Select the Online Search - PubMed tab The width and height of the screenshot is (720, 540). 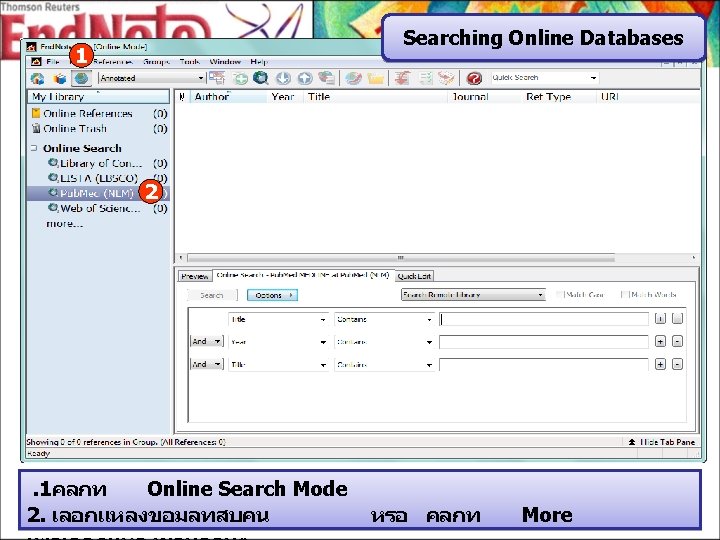click(x=303, y=275)
